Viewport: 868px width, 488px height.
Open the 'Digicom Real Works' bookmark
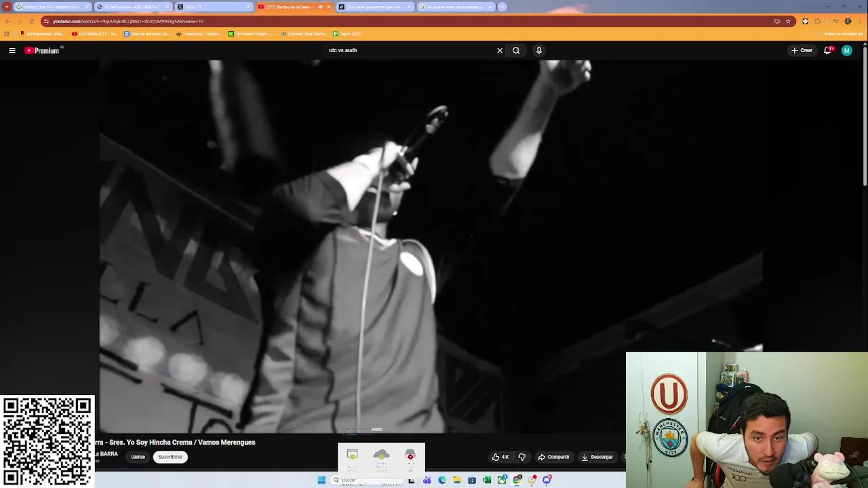303,34
